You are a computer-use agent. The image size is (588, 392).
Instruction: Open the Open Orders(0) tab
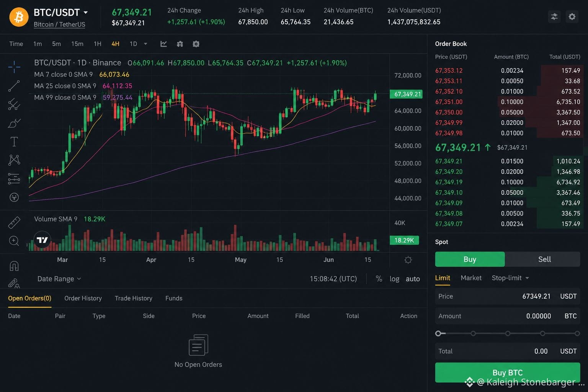click(29, 298)
